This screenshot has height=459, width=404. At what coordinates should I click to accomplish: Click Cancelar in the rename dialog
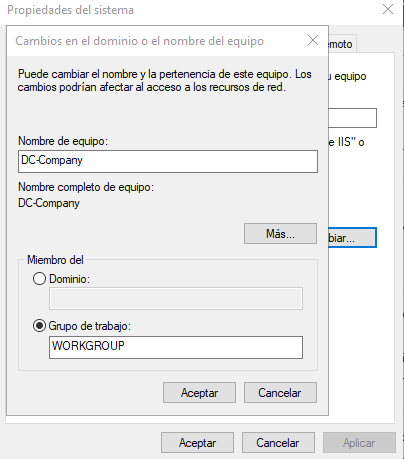point(280,393)
